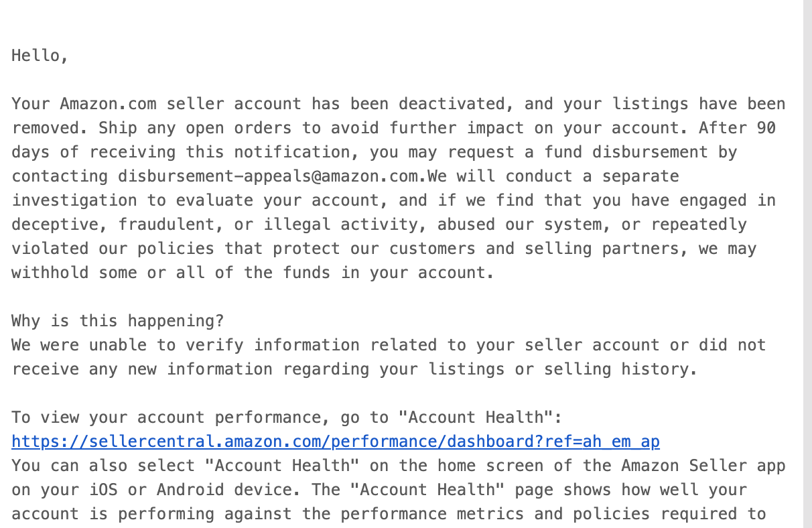
Task: Click the "Why is this happening?" heading
Action: pos(118,321)
